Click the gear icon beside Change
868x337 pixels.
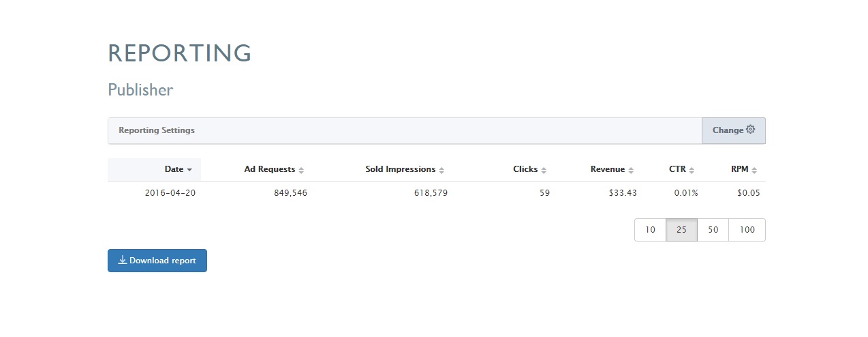tap(750, 130)
